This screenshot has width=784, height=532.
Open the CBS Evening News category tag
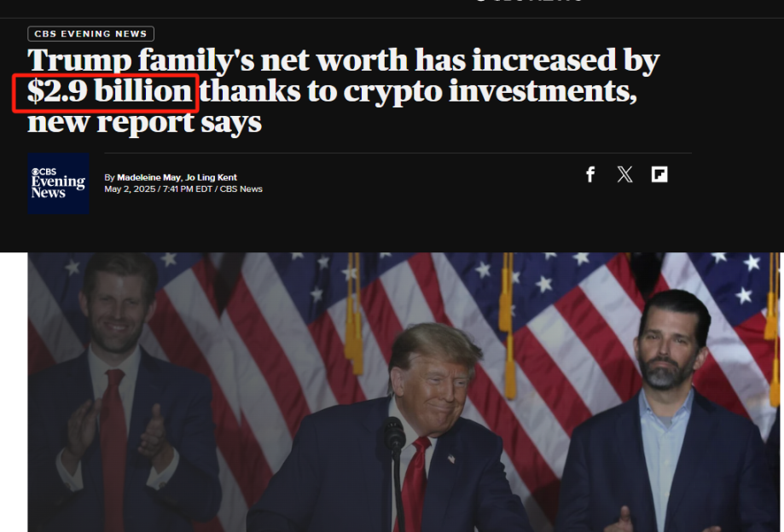click(90, 33)
